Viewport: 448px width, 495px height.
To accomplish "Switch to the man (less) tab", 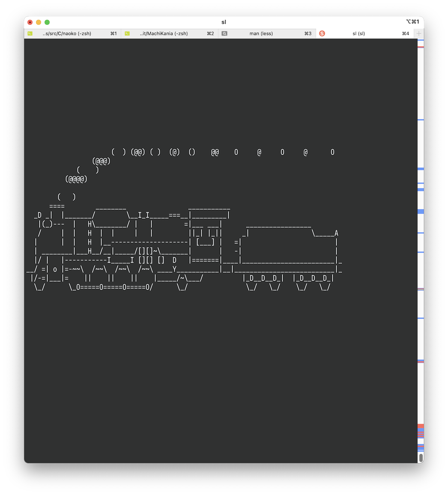I will (261, 33).
